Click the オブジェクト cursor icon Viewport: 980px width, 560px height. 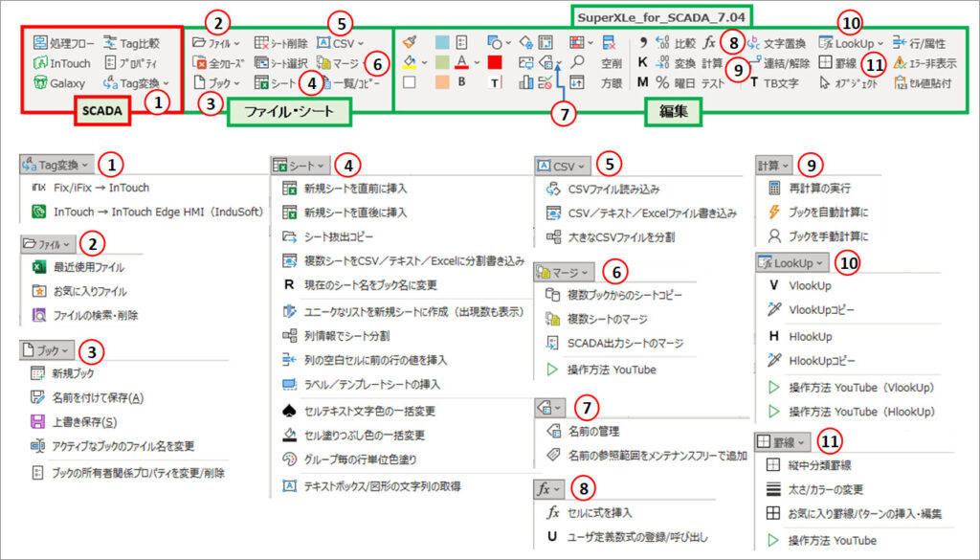825,82
